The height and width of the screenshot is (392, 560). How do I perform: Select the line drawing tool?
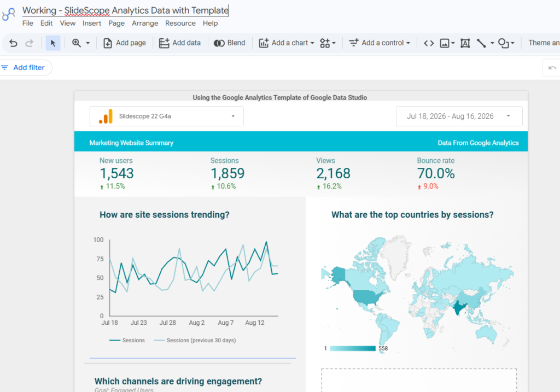481,43
